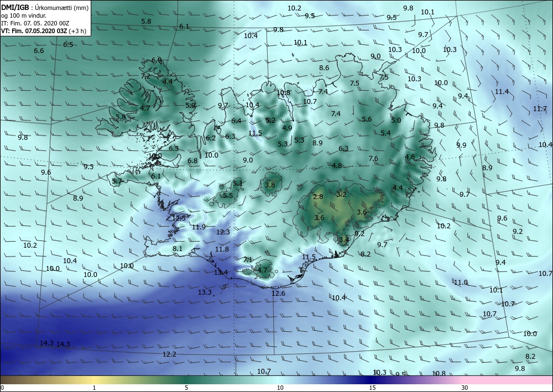
Task: Select the 5.5 map value
Action: pyautogui.click(x=228, y=195)
